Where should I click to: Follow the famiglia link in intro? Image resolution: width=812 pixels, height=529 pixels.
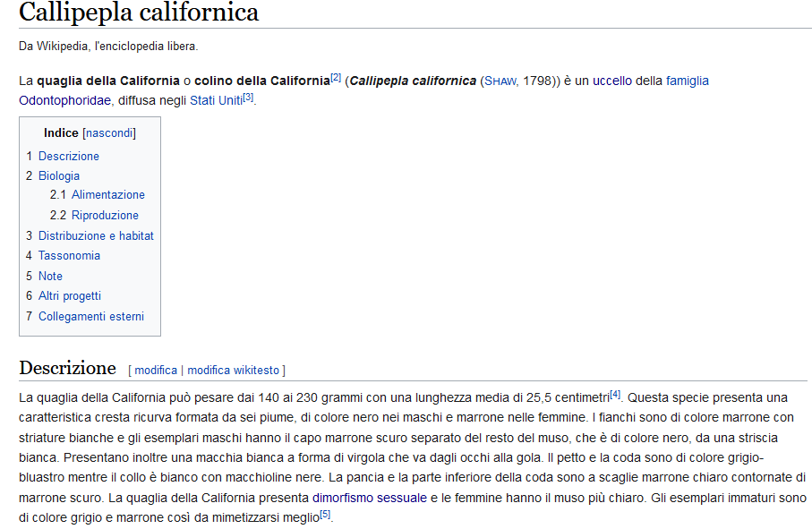[687, 81]
